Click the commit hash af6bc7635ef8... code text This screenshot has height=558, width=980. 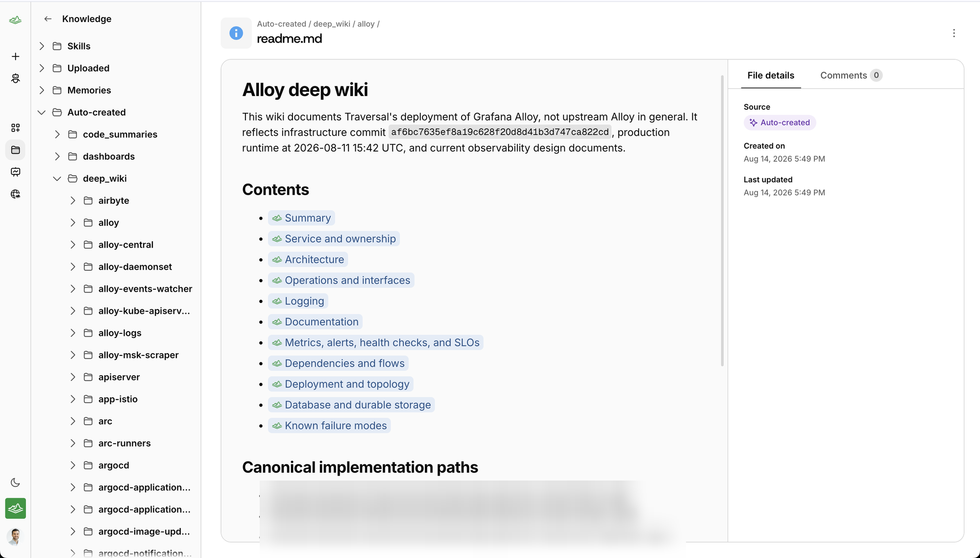tap(500, 132)
